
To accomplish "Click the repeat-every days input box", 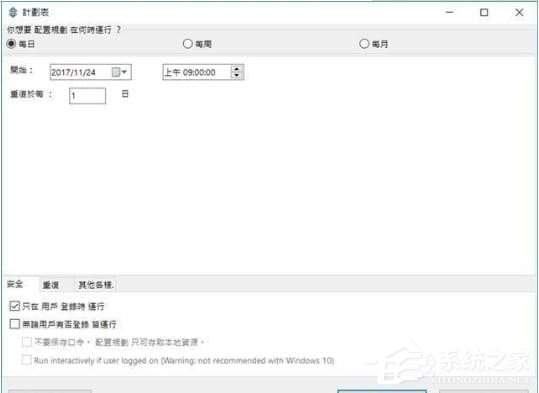I will pyautogui.click(x=87, y=96).
